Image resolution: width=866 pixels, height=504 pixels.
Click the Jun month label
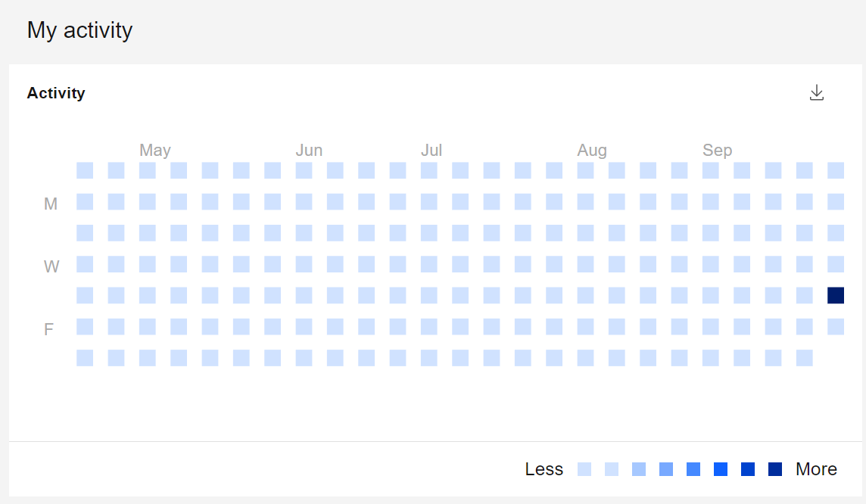(x=309, y=150)
